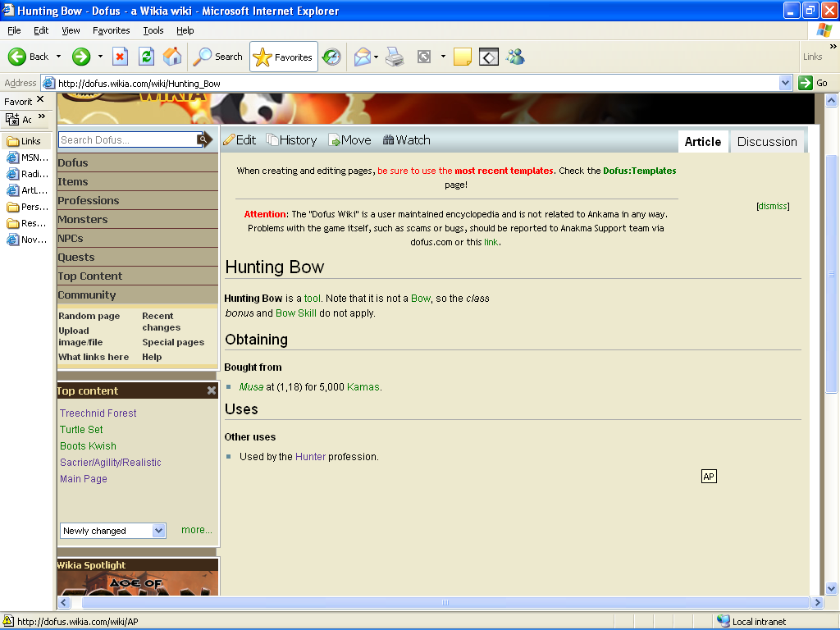Toggle the Favorites star button
Viewport: 840px width, 630px height.
283,57
